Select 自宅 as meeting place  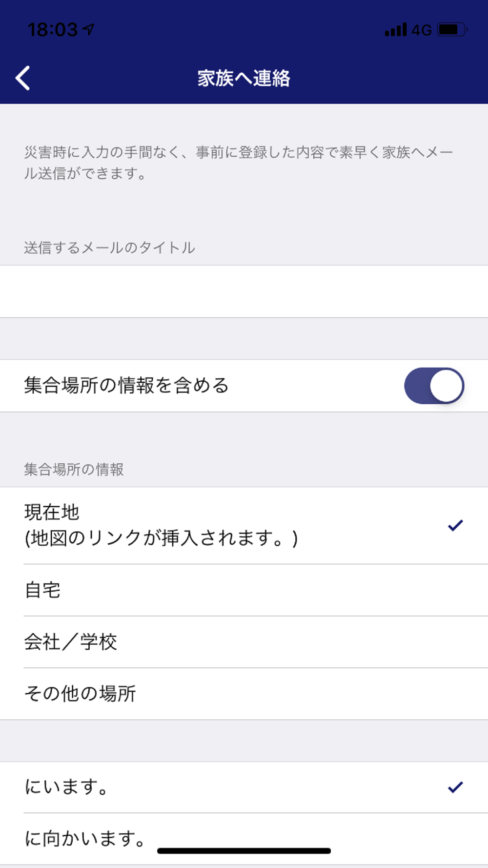(x=244, y=590)
